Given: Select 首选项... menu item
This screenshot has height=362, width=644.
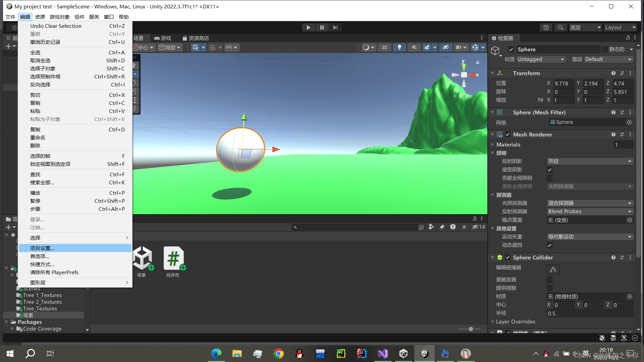Looking at the screenshot, I should click(75, 256).
